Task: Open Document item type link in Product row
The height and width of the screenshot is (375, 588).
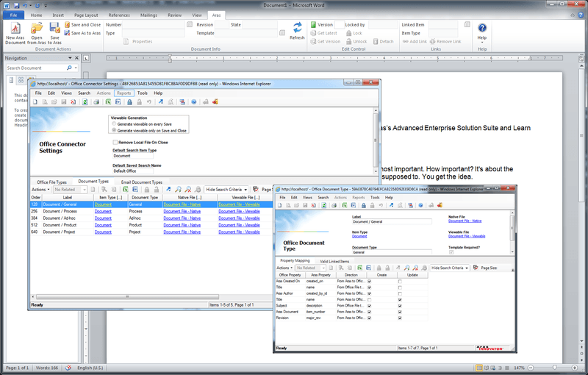Action: point(103,225)
